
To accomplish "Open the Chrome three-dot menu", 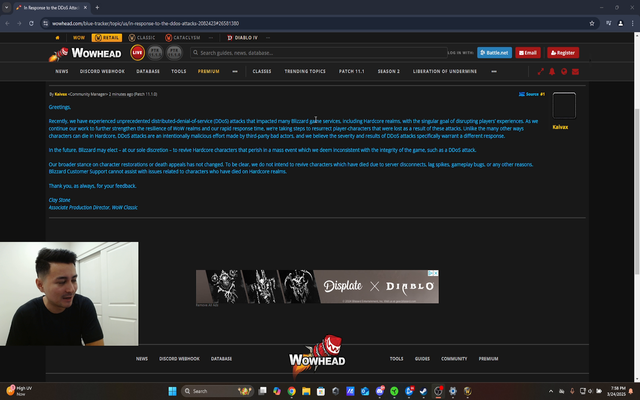I will point(632,24).
